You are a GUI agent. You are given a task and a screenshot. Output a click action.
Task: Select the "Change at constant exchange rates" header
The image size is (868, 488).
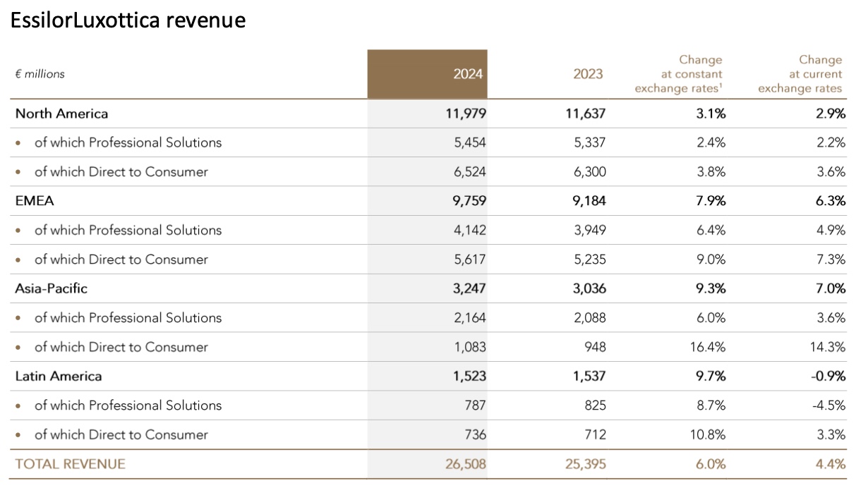[678, 74]
